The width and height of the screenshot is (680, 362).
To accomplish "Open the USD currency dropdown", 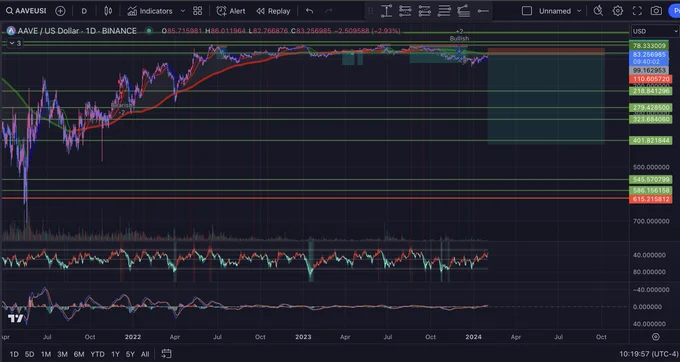I will 655,31.
